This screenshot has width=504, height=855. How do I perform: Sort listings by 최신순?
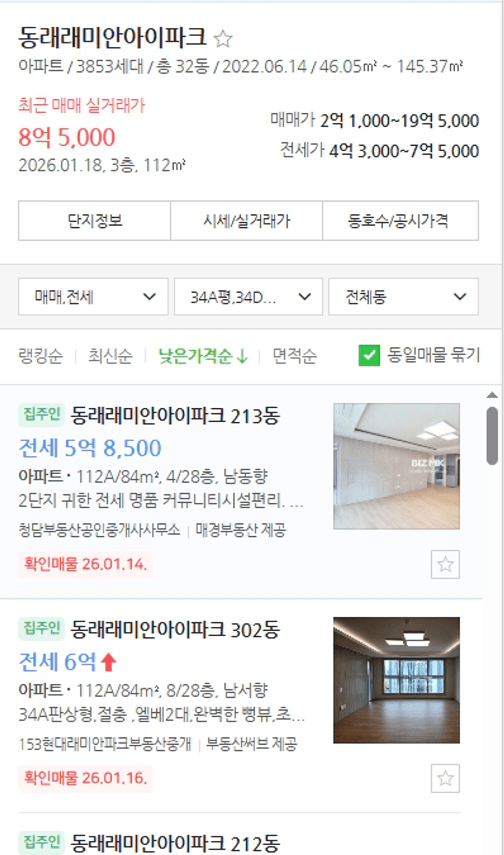click(x=110, y=356)
